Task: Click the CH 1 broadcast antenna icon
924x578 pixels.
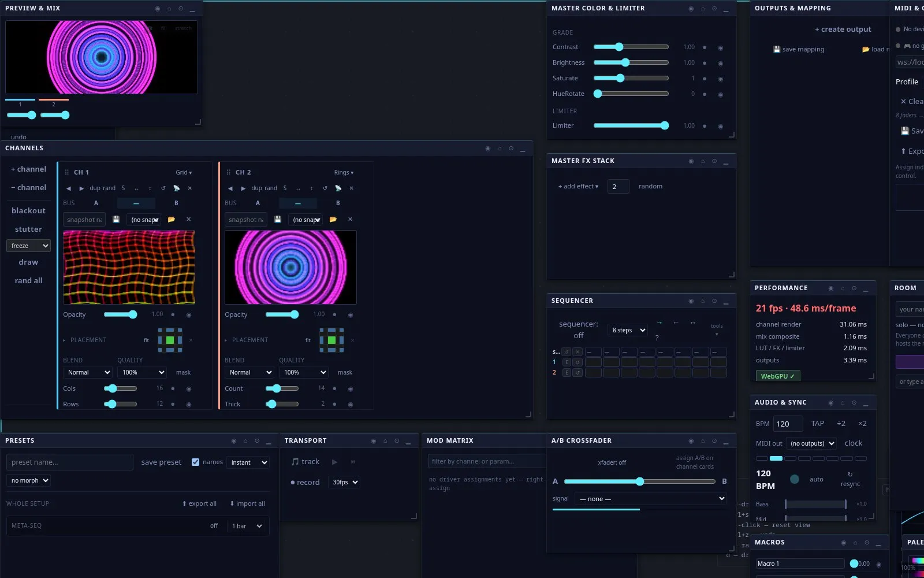Action: [177, 188]
